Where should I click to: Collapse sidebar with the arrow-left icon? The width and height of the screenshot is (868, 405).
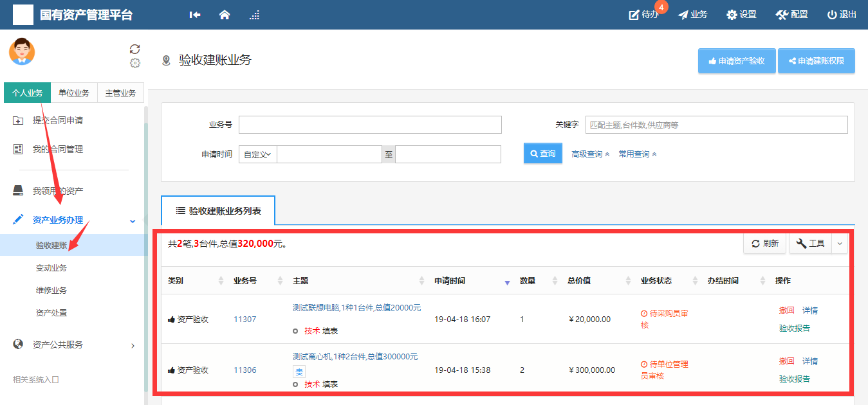(x=195, y=15)
